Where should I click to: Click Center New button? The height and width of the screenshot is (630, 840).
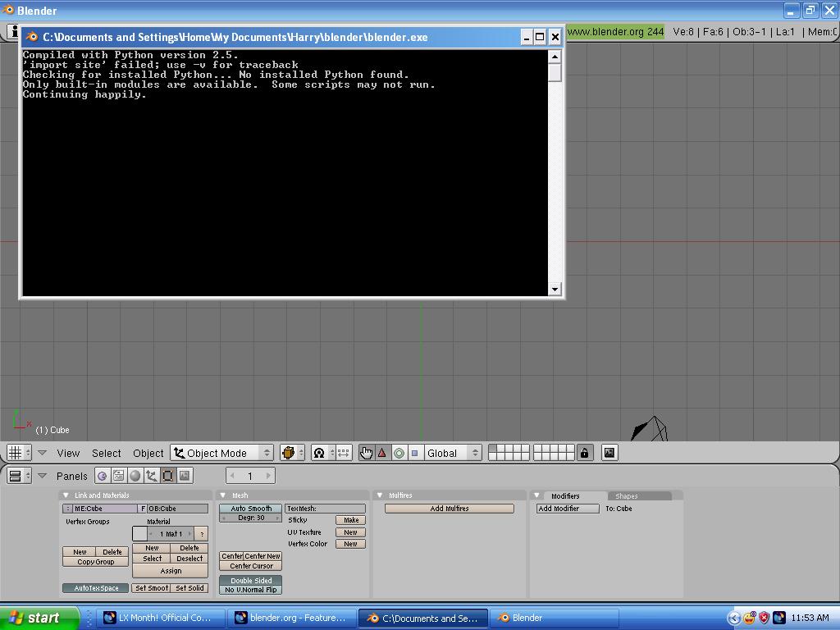tap(262, 556)
